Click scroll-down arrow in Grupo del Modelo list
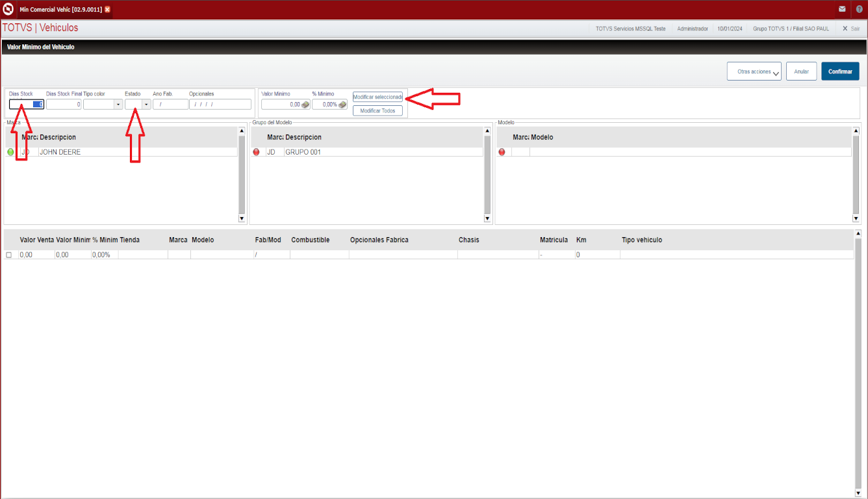 [x=487, y=218]
